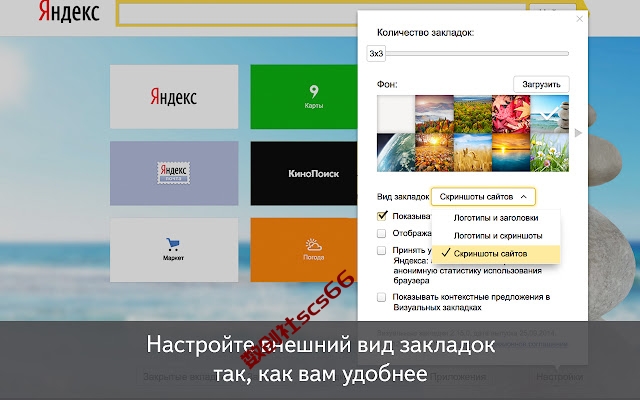
Task: Collapse the Вид закладок dropdown
Action: [483, 197]
